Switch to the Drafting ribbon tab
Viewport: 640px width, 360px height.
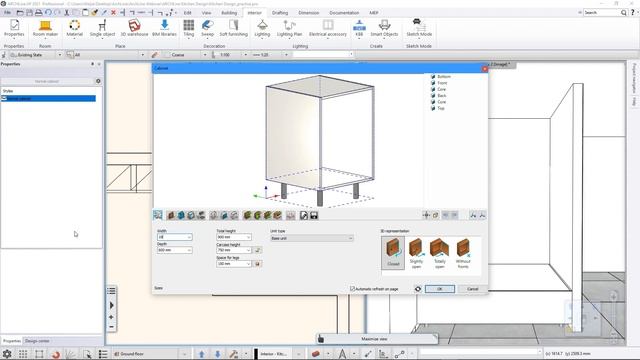[x=280, y=13]
